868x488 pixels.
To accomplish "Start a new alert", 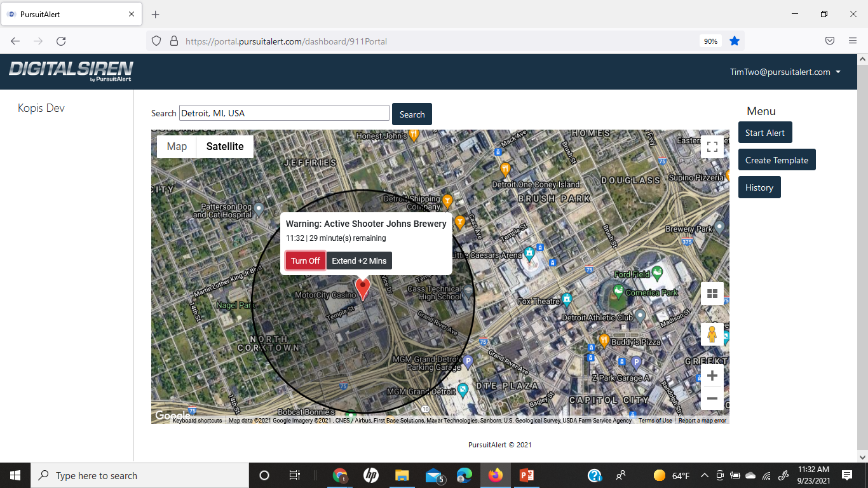I will point(765,133).
